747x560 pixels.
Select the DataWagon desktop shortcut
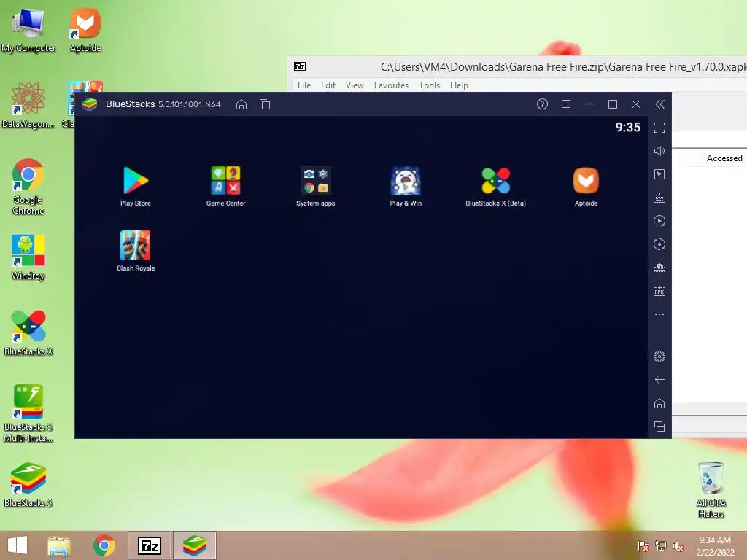(28, 105)
